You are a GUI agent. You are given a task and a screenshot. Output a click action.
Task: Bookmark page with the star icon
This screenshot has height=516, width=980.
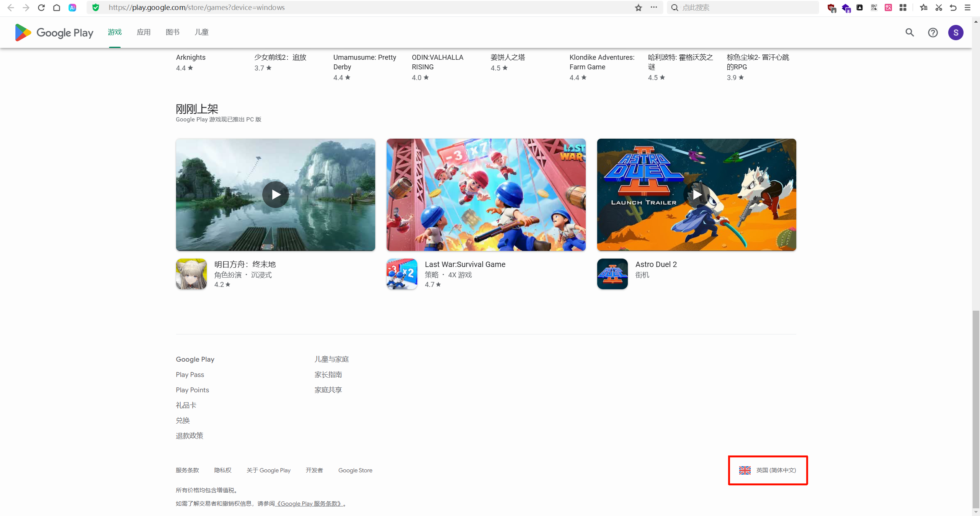[638, 8]
